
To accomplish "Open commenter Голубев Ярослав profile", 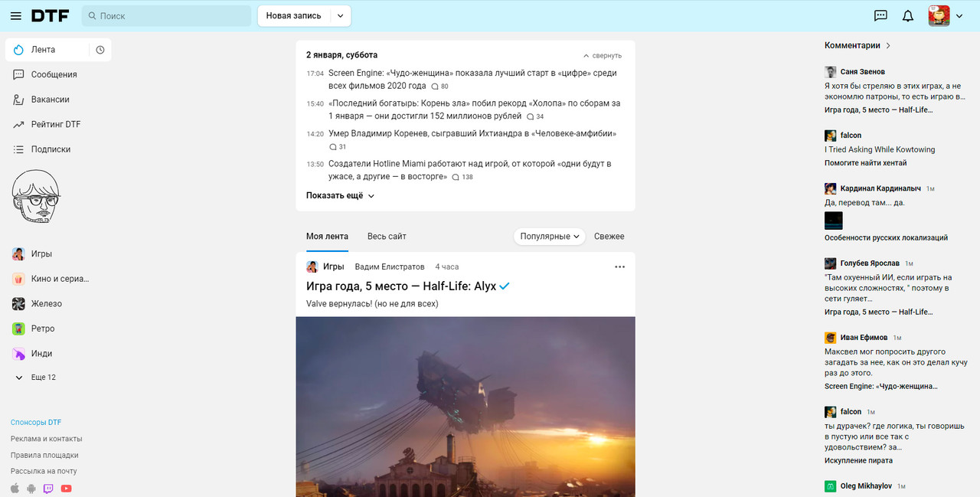I will pyautogui.click(x=870, y=263).
